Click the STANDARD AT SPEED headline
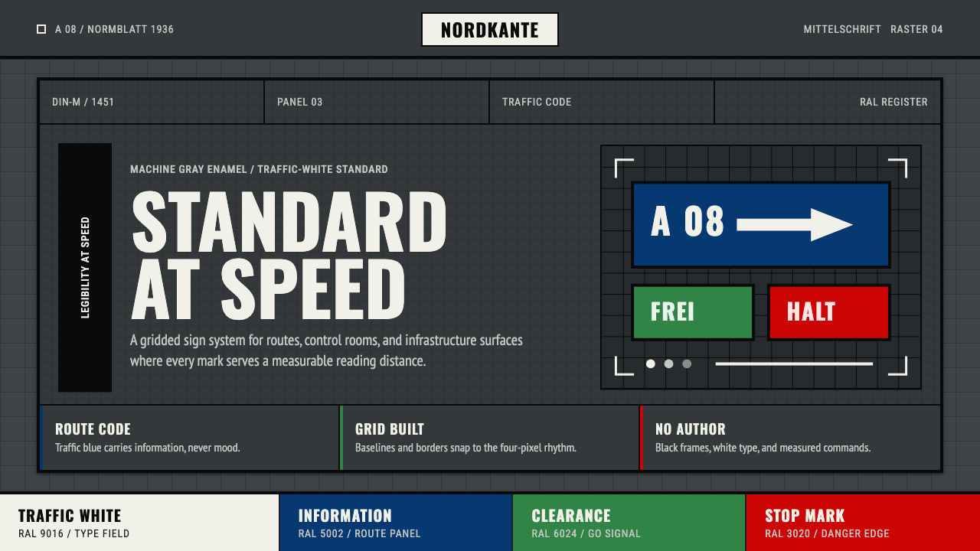Image resolution: width=980 pixels, height=551 pixels. [289, 256]
